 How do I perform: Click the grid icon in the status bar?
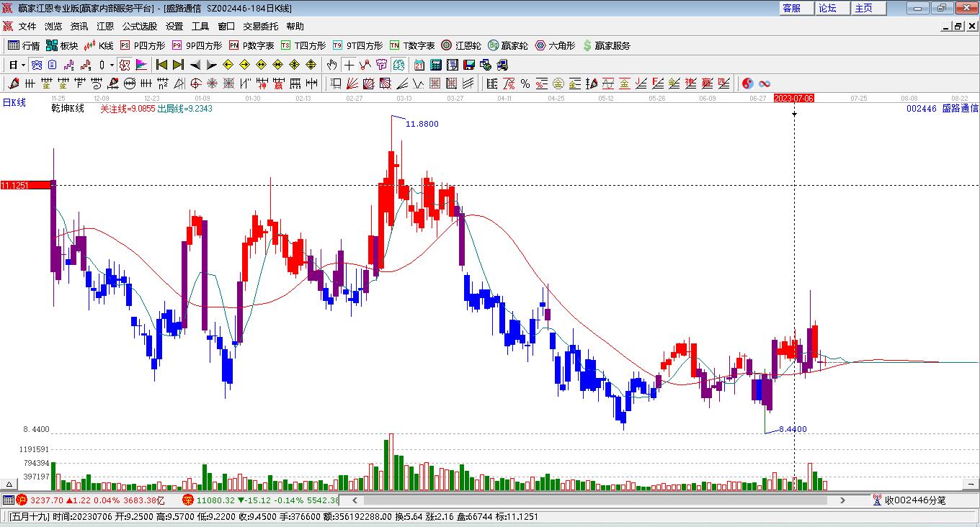[8, 500]
